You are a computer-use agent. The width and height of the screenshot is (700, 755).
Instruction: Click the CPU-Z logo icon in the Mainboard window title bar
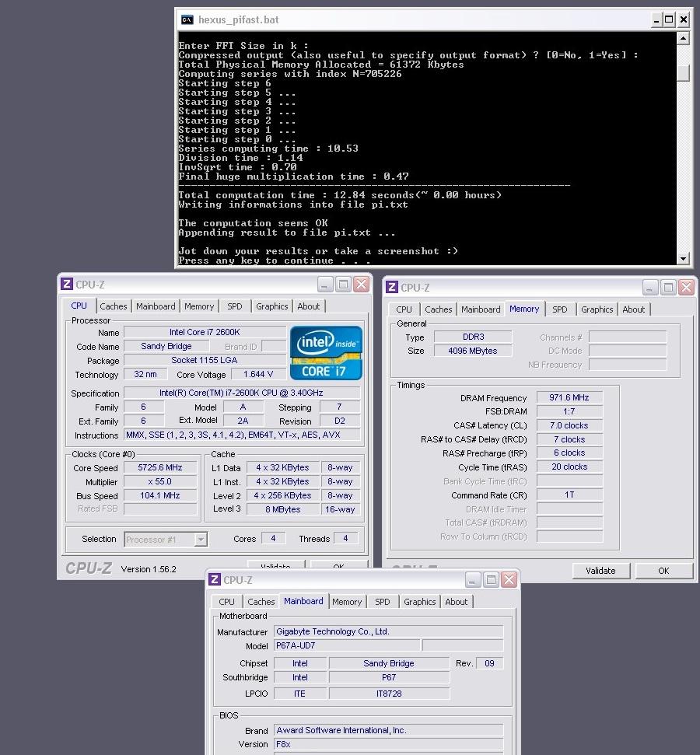(x=215, y=579)
